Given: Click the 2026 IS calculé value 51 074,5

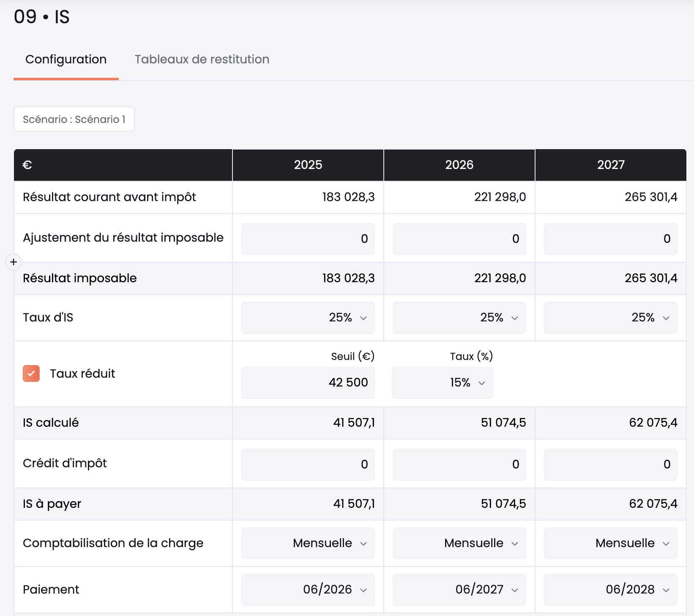Looking at the screenshot, I should 503,423.
